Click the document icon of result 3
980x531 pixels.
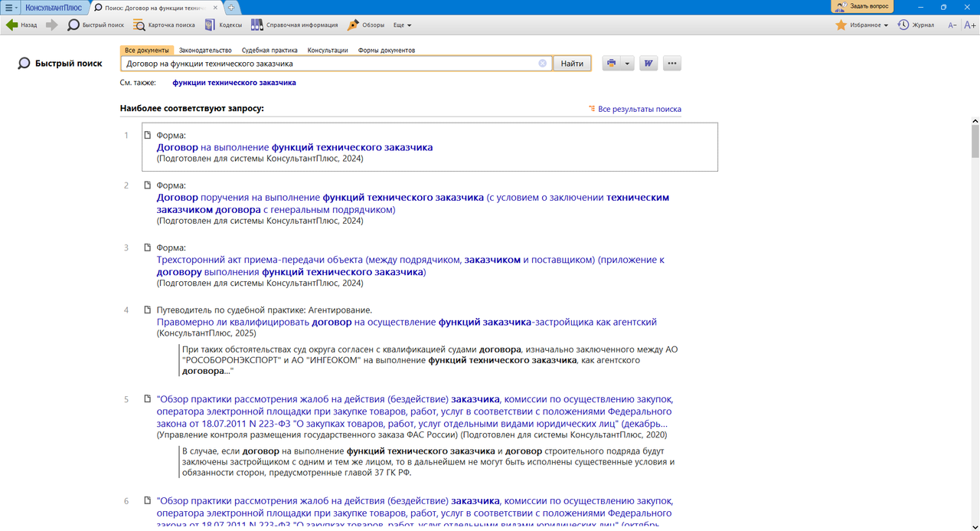tap(148, 247)
